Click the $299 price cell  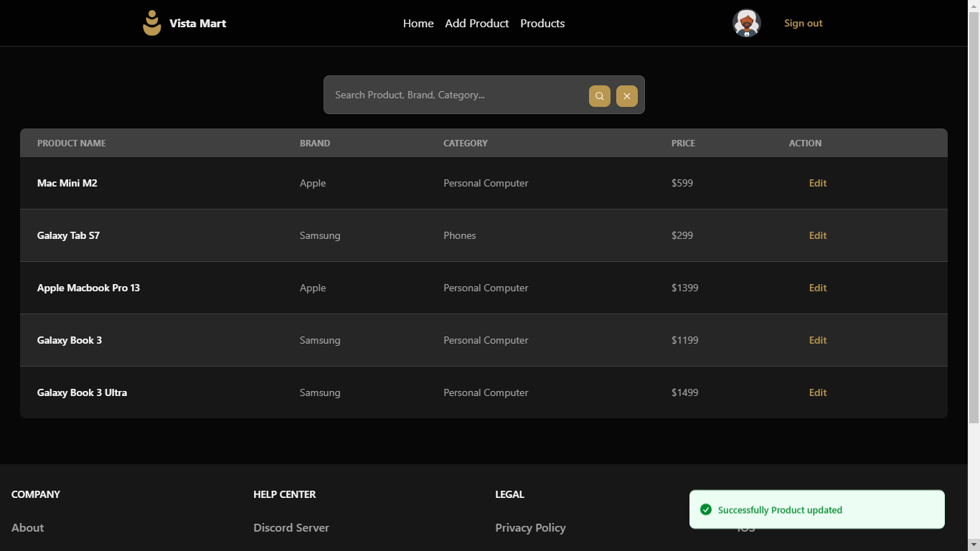point(682,235)
